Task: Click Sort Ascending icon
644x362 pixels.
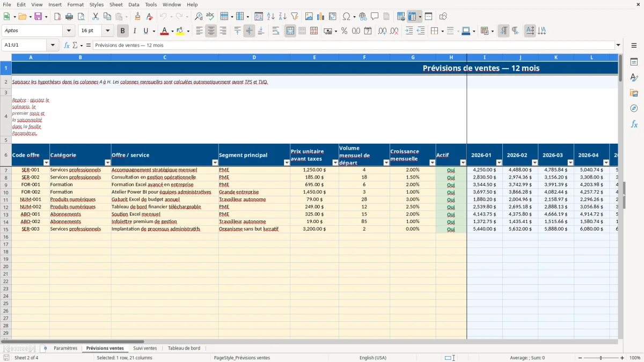Action: pyautogui.click(x=271, y=17)
